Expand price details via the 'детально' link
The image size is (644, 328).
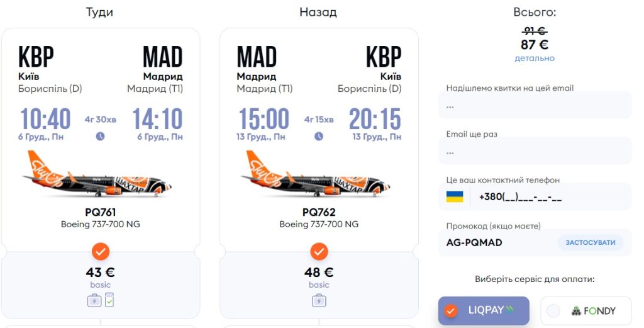pyautogui.click(x=535, y=59)
